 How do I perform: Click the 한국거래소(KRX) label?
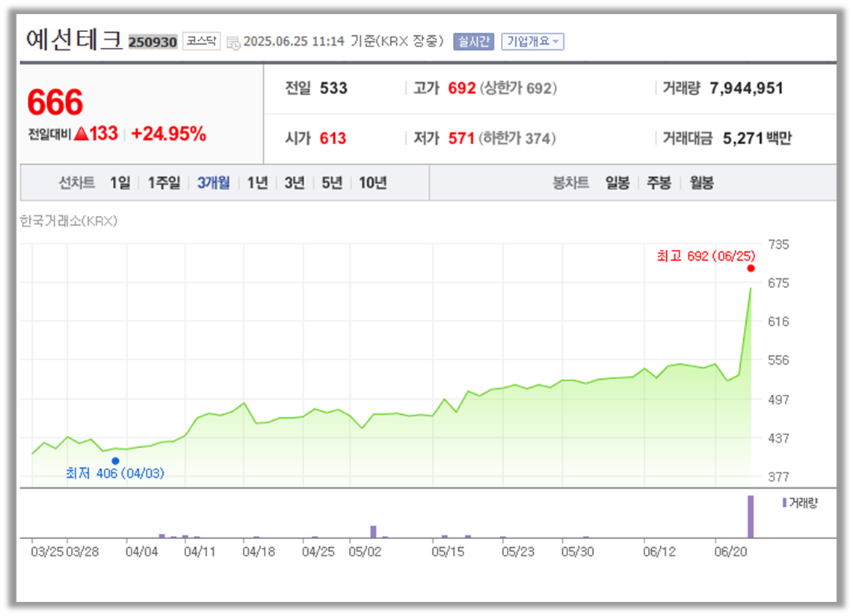[69, 221]
